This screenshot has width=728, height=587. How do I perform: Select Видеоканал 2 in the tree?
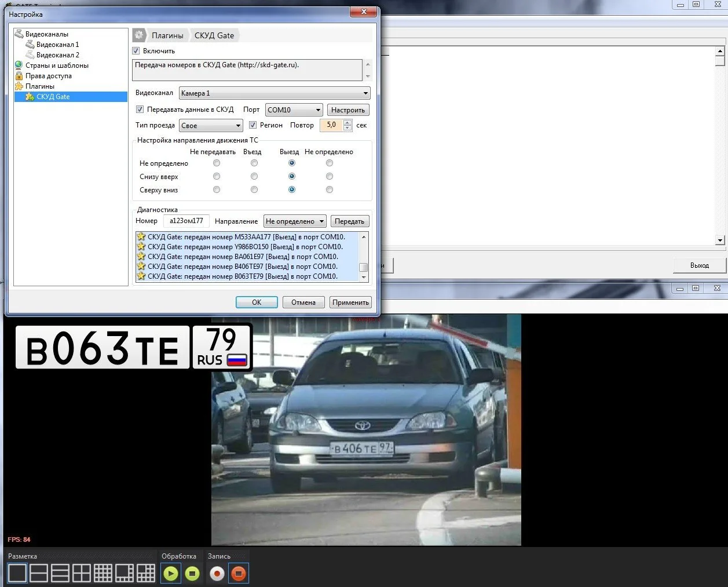[57, 55]
